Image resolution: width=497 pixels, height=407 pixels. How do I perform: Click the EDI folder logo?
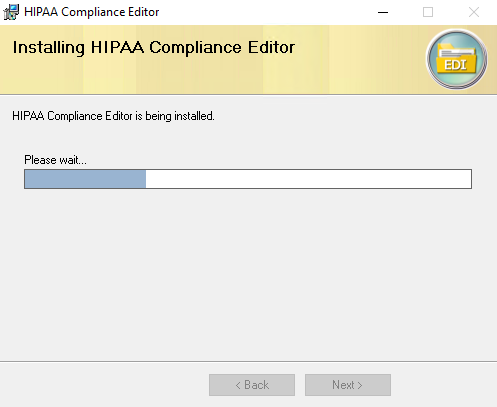[x=457, y=59]
